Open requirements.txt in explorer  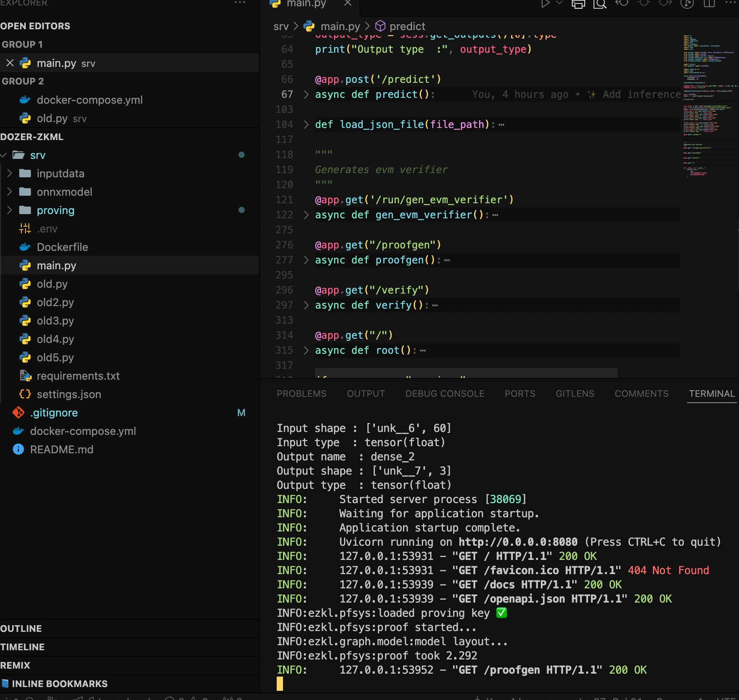tap(78, 376)
